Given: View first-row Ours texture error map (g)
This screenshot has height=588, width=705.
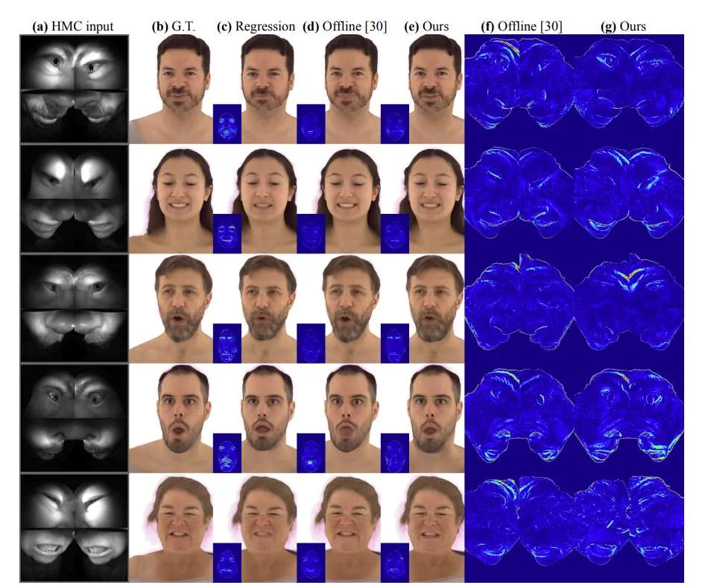Looking at the screenshot, I should pyautogui.click(x=630, y=89).
